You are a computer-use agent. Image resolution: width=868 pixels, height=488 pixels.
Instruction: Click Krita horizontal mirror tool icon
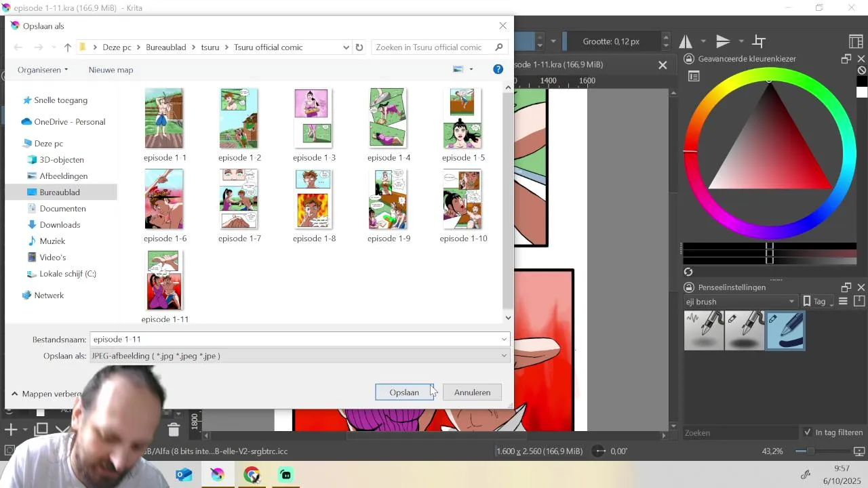tap(686, 41)
